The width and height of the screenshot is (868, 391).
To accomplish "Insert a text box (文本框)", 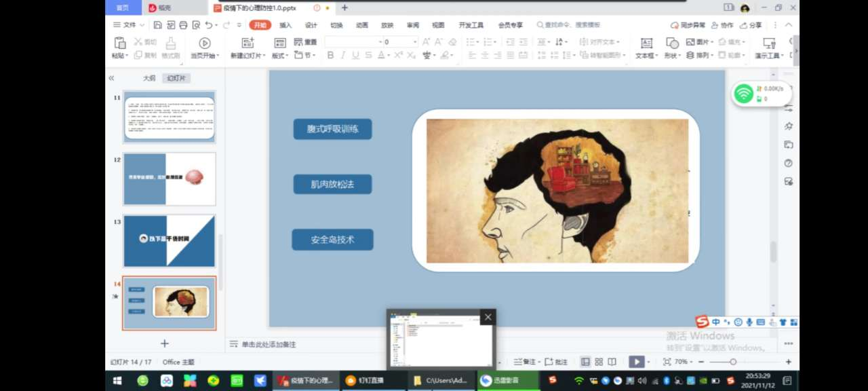I will (646, 43).
